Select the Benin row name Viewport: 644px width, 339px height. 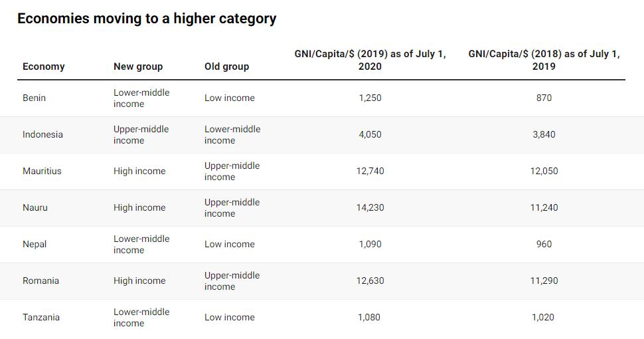point(34,98)
